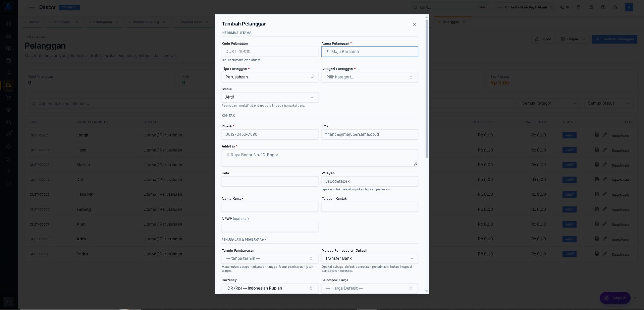Open the Status dropdown in dialog
Viewport: 644px width, 310px height.
270,97
